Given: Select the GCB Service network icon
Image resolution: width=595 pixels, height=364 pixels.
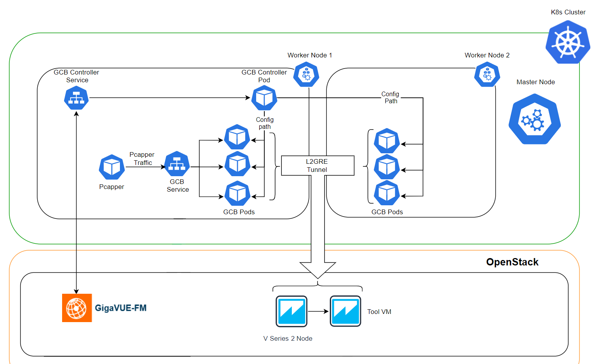Looking at the screenshot, I should (x=177, y=164).
